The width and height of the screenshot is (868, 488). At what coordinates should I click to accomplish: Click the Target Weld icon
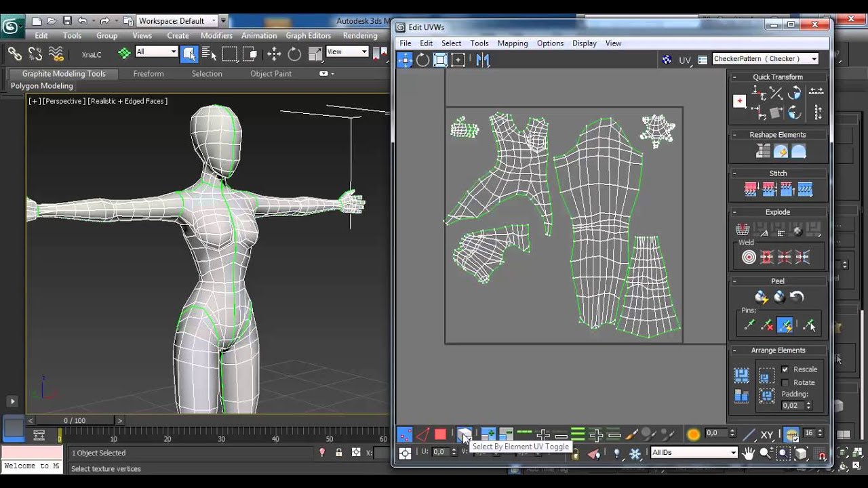click(x=749, y=257)
